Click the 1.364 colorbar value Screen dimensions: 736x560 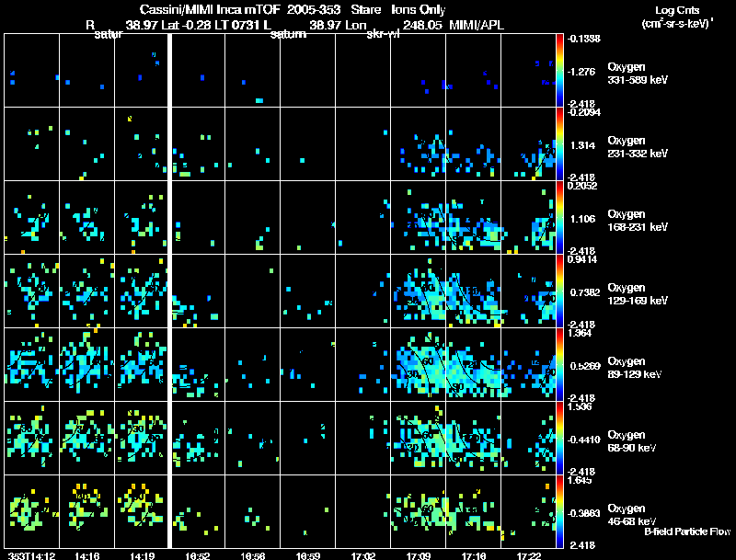coord(580,334)
